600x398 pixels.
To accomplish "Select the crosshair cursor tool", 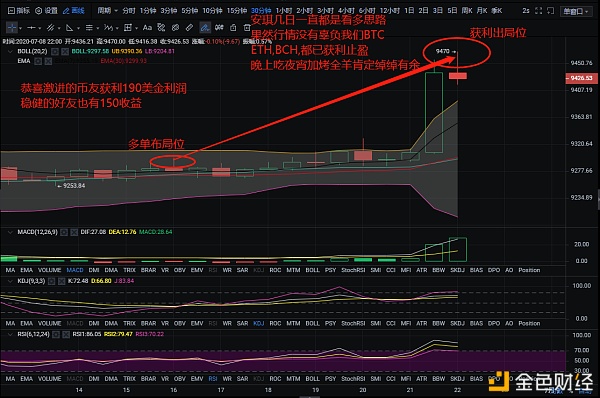I will (12, 28).
